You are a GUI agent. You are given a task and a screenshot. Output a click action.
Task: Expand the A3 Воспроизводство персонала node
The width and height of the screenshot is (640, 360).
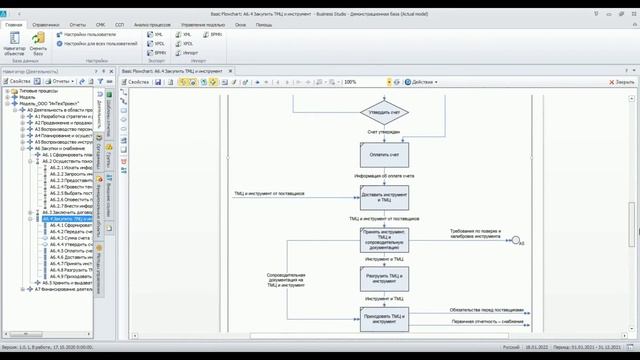point(23,129)
